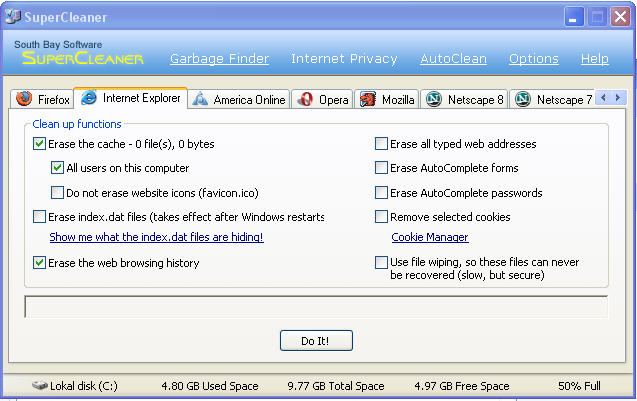Open the Internet Privacy section

344,59
